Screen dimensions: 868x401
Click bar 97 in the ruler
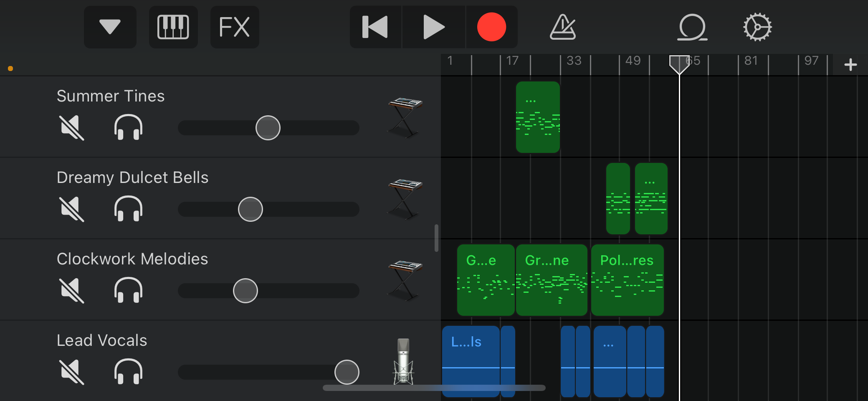coord(811,61)
